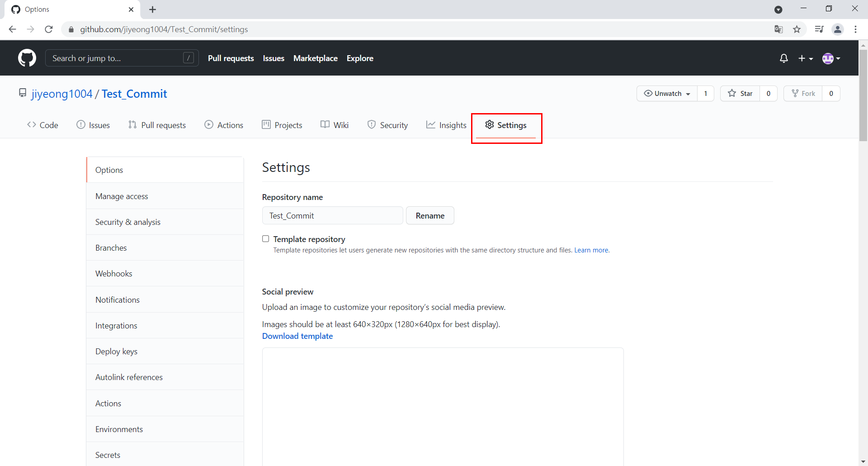Screen dimensions: 868x466
Task: Bookmark this page with star icon
Action: point(797,29)
